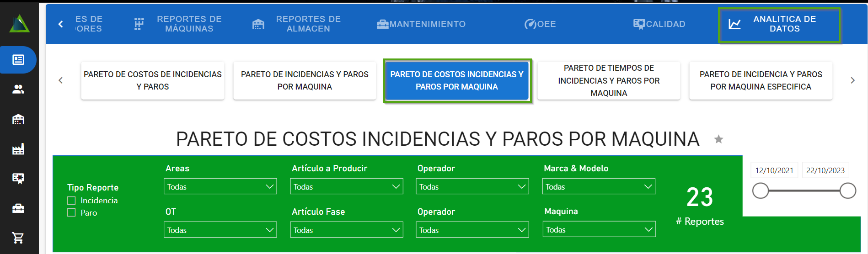Open the users icon in the sidebar

(18, 90)
